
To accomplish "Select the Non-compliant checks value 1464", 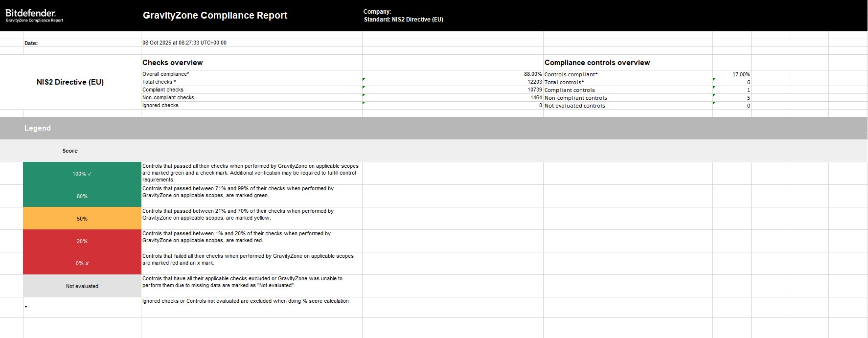I will tap(536, 98).
